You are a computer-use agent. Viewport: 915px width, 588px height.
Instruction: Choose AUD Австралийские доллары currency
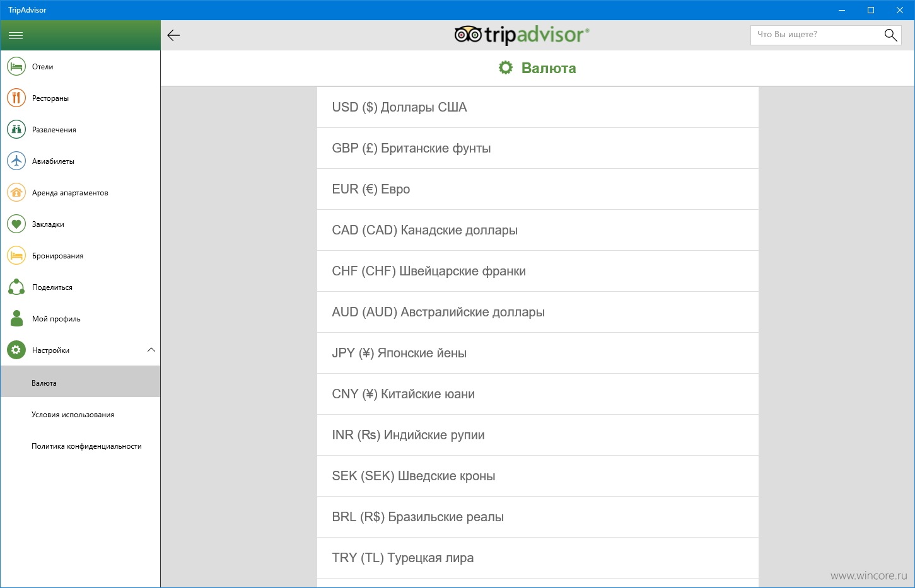(537, 312)
